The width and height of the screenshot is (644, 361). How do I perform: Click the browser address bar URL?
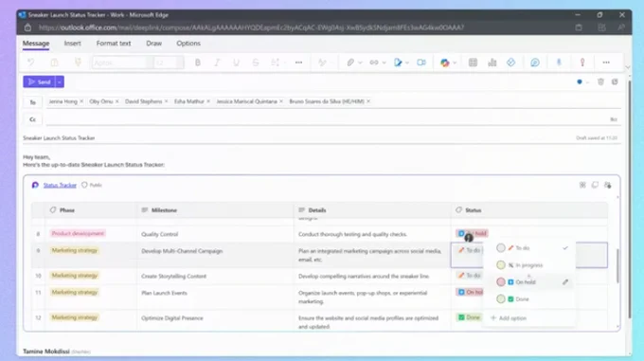251,27
